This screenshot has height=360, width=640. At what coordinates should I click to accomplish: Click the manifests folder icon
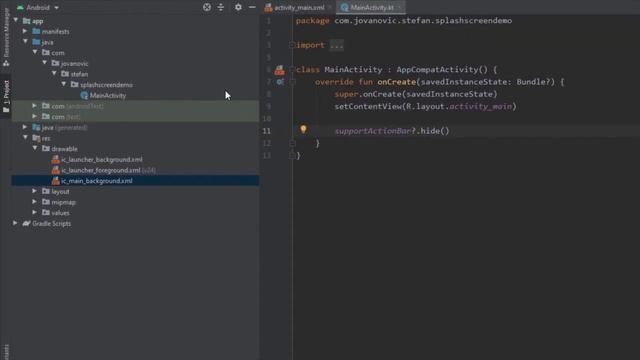point(36,31)
